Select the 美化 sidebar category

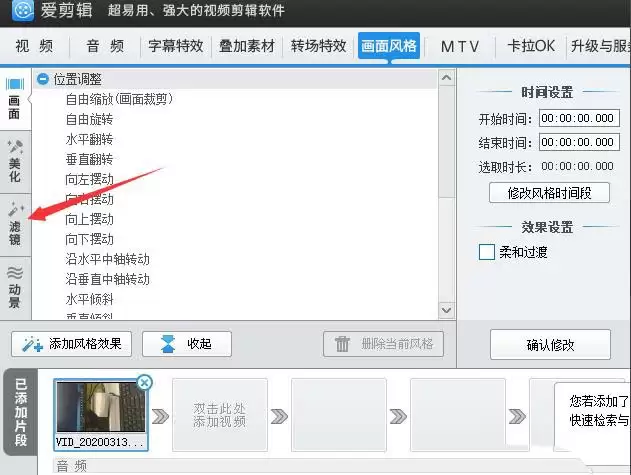tap(14, 162)
